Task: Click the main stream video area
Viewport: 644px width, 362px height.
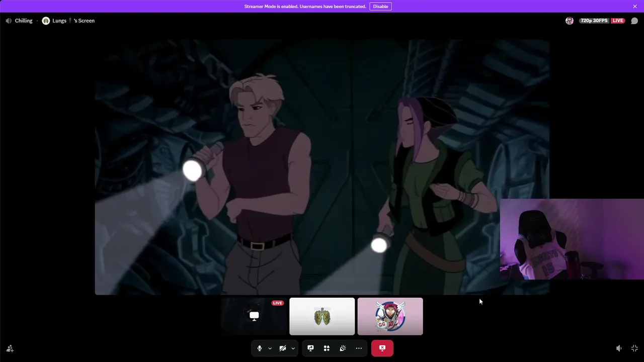Action: point(322,167)
